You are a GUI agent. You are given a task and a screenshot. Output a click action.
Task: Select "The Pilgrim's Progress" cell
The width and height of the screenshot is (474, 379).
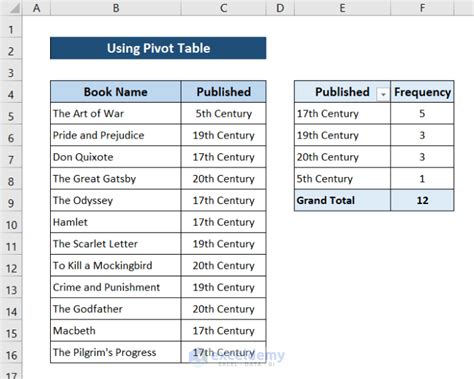pyautogui.click(x=116, y=352)
